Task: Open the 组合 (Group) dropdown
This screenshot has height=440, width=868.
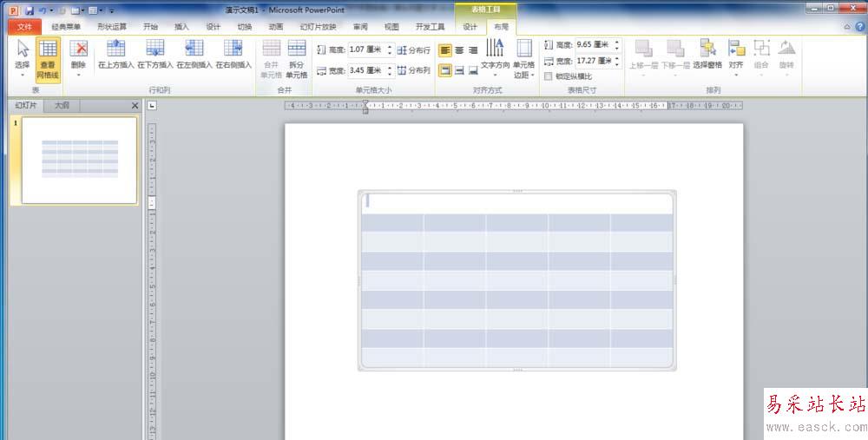Action: click(762, 58)
